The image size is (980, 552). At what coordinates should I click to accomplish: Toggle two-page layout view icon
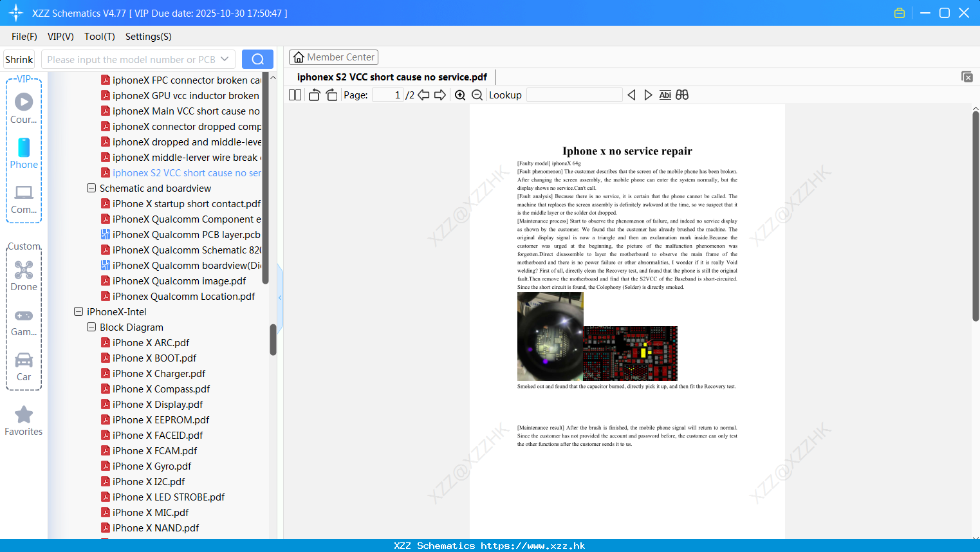(295, 95)
